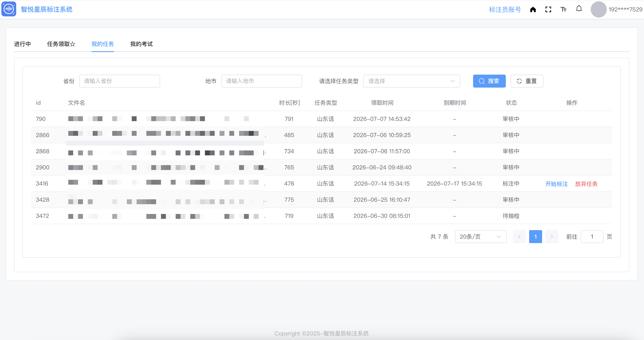Select row id 2868
The width and height of the screenshot is (644, 340).
pyautogui.click(x=42, y=151)
